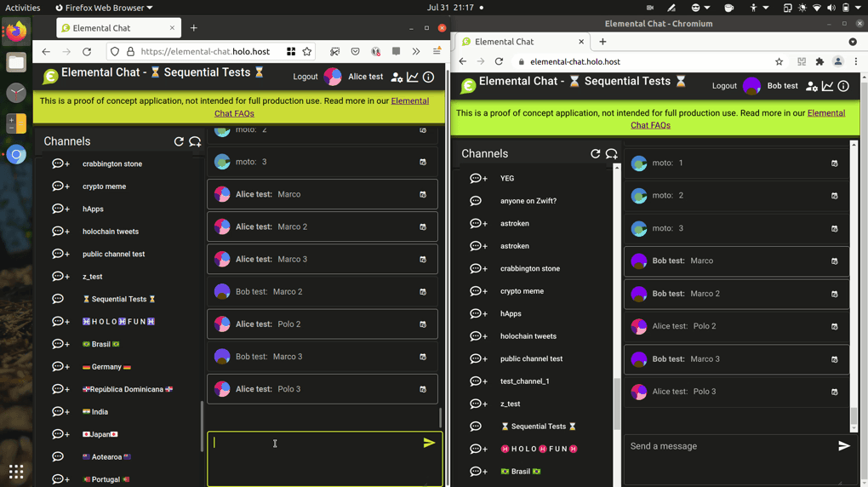868x487 pixels.
Task: Click Logout in Firefox window
Action: click(305, 77)
